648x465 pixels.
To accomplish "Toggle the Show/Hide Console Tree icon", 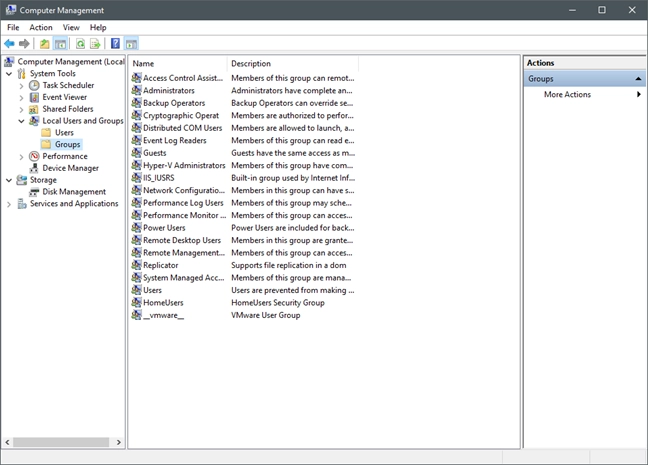I will pos(60,43).
